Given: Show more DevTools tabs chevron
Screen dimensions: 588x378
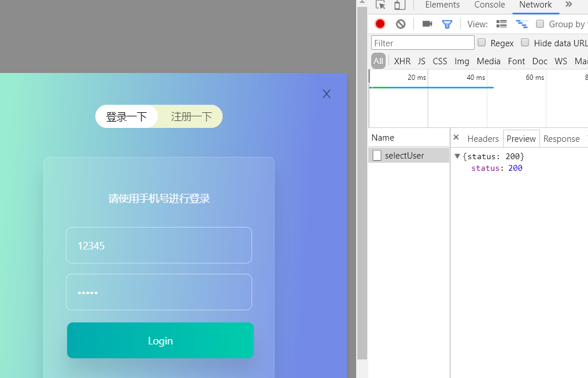Looking at the screenshot, I should pos(568,5).
